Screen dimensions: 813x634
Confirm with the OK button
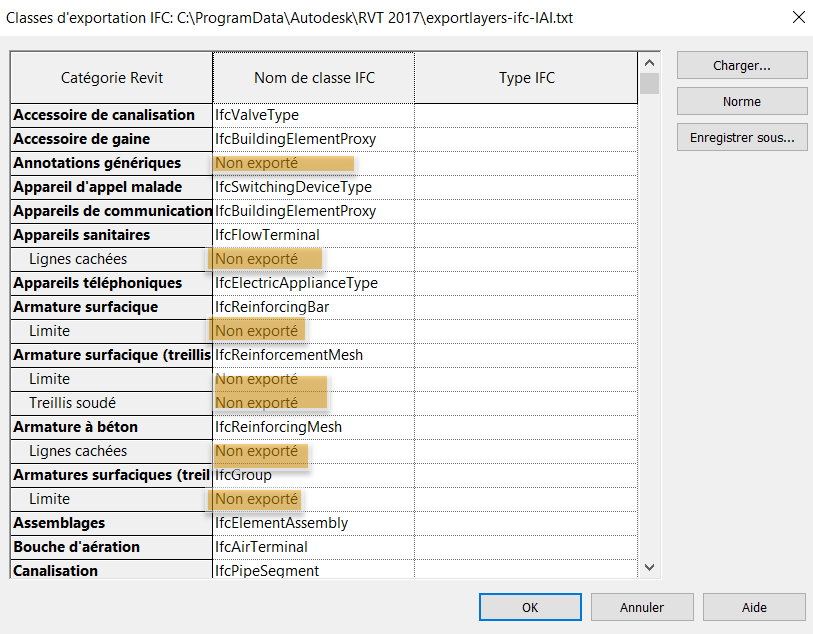pos(530,607)
